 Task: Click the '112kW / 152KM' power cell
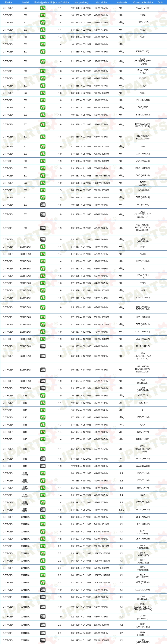click(x=101, y=553)
